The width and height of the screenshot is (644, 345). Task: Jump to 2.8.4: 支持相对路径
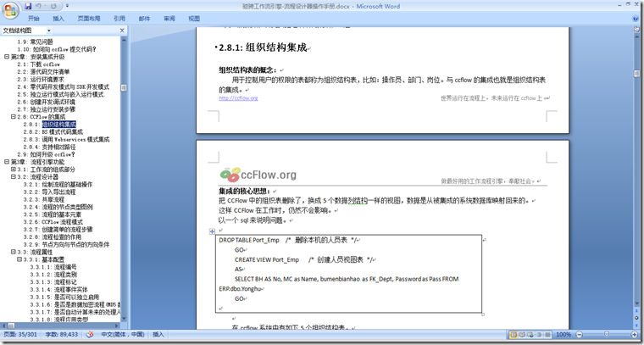pyautogui.click(x=49, y=147)
